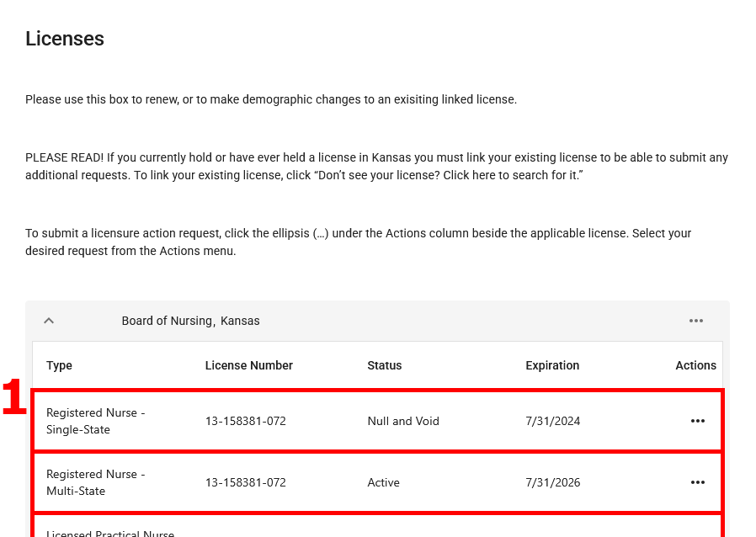The width and height of the screenshot is (756, 537).
Task: Open actions ellipsis for the Null and Void license
Action: coord(697,421)
